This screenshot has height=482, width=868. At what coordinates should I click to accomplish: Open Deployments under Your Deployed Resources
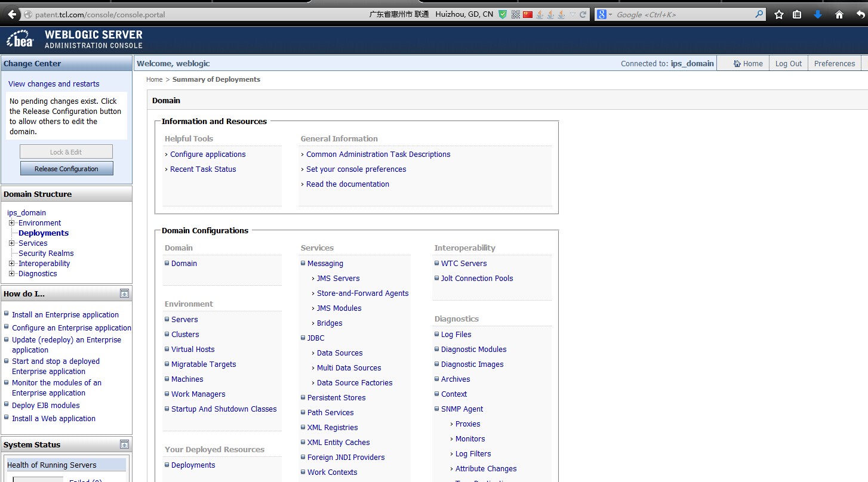[x=193, y=465]
